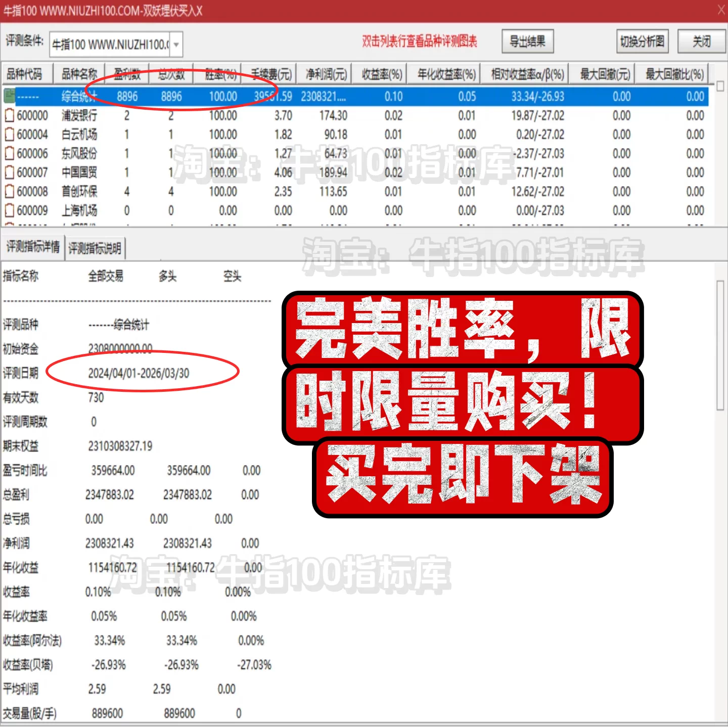Click the 总盈利 label

[16, 495]
